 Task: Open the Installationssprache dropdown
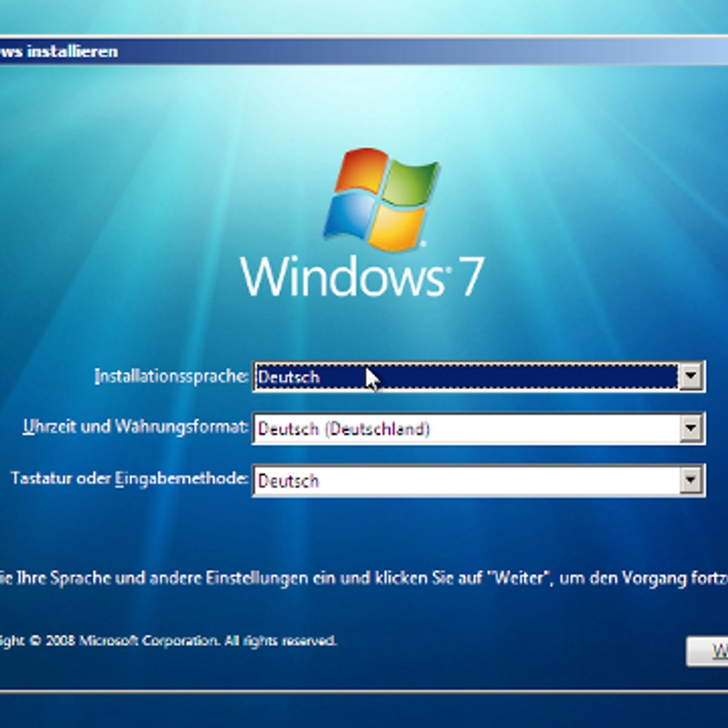(690, 377)
